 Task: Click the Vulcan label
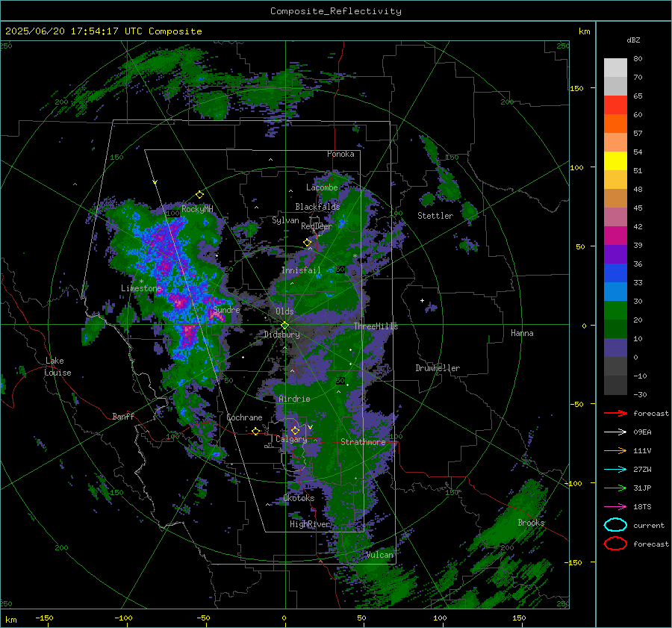(x=380, y=555)
